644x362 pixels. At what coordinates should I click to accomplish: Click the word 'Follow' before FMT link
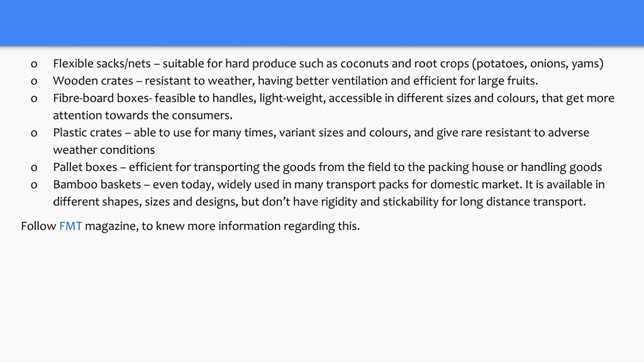(38, 226)
